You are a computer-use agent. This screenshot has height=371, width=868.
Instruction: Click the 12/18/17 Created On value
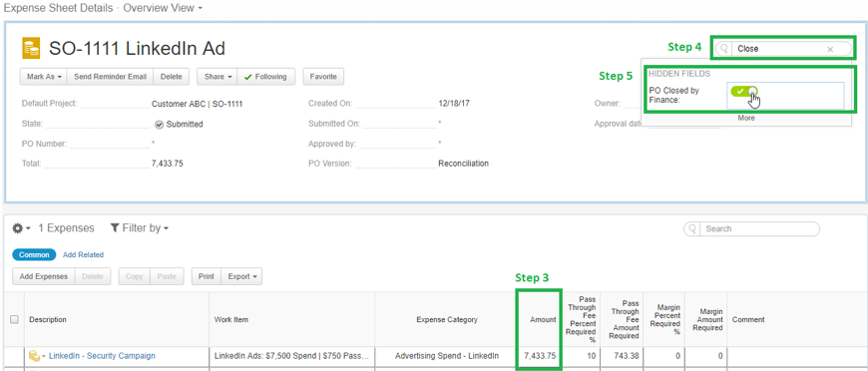(x=453, y=104)
